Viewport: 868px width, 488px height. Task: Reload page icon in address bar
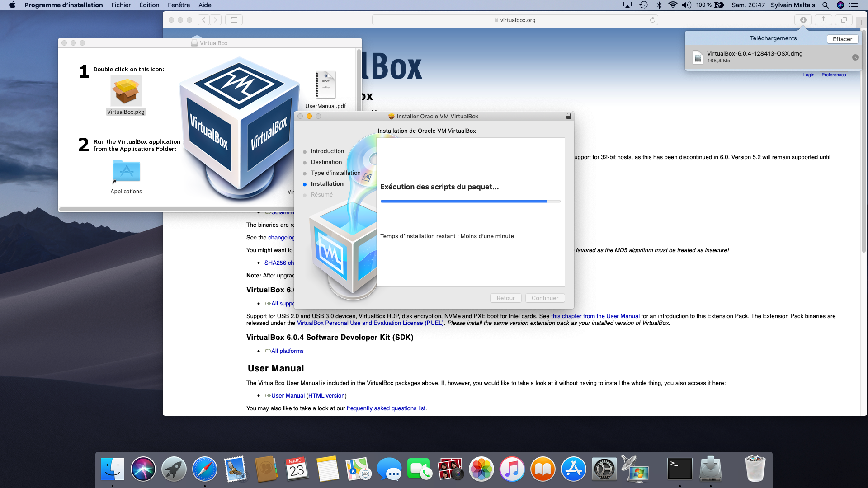click(652, 20)
